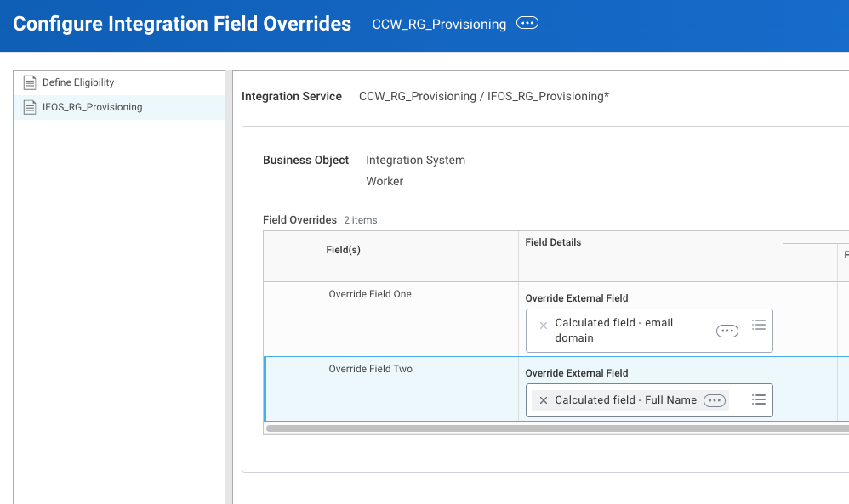Open related actions for Full Name field

[715, 400]
